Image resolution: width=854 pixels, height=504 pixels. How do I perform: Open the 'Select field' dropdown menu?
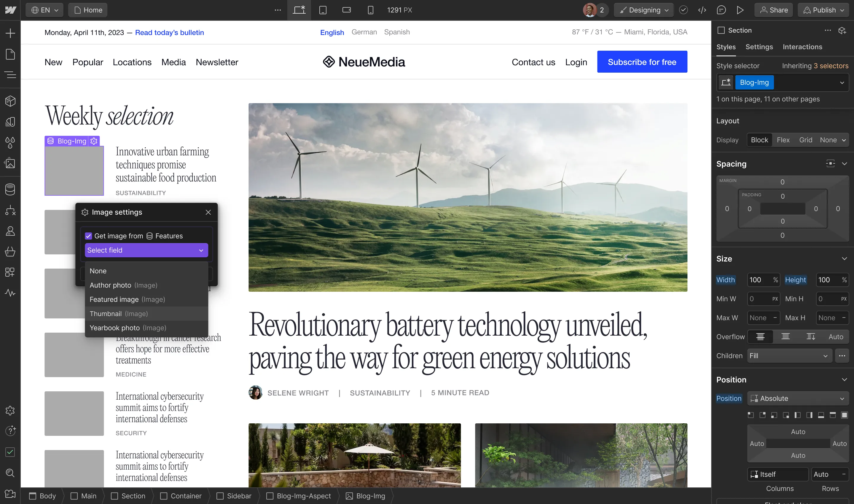(x=146, y=250)
